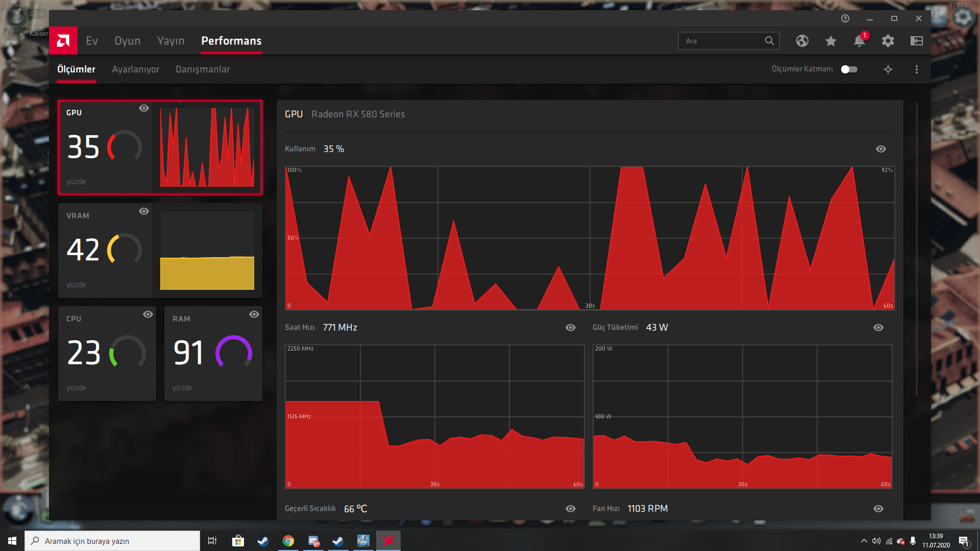Open the three-dot more options menu

(x=916, y=69)
